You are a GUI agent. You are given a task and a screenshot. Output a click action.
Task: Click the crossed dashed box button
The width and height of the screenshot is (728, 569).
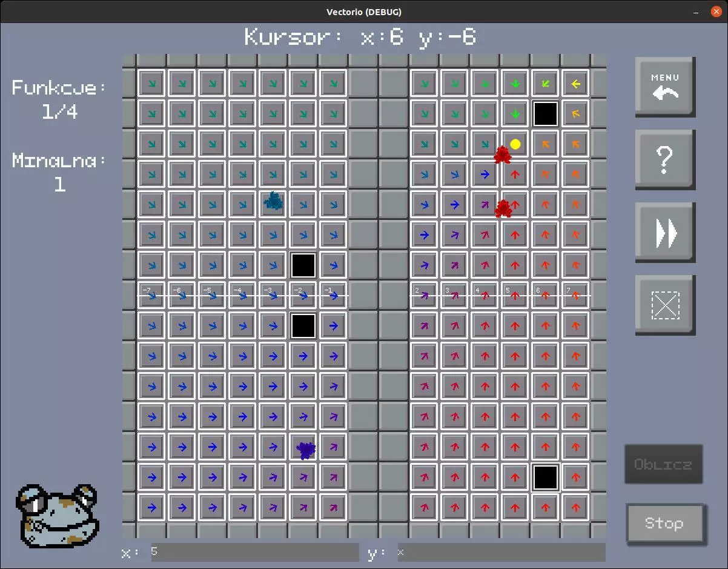tap(664, 304)
